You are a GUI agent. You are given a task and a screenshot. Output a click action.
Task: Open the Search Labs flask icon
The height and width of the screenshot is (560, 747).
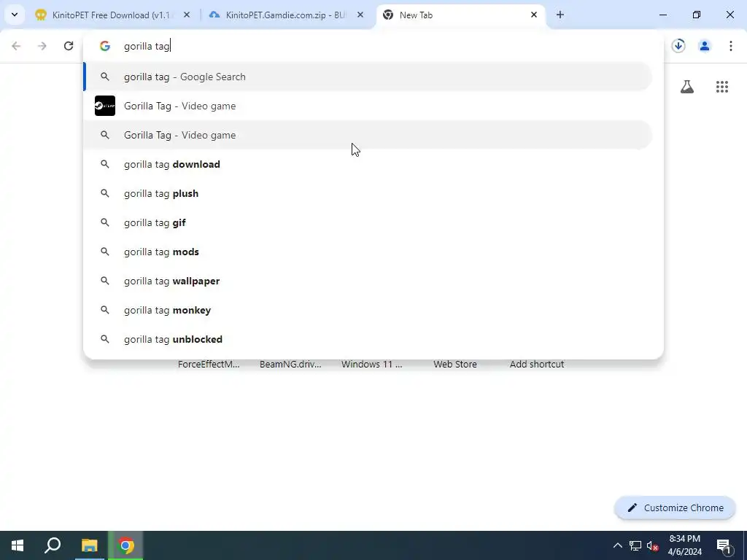(687, 87)
